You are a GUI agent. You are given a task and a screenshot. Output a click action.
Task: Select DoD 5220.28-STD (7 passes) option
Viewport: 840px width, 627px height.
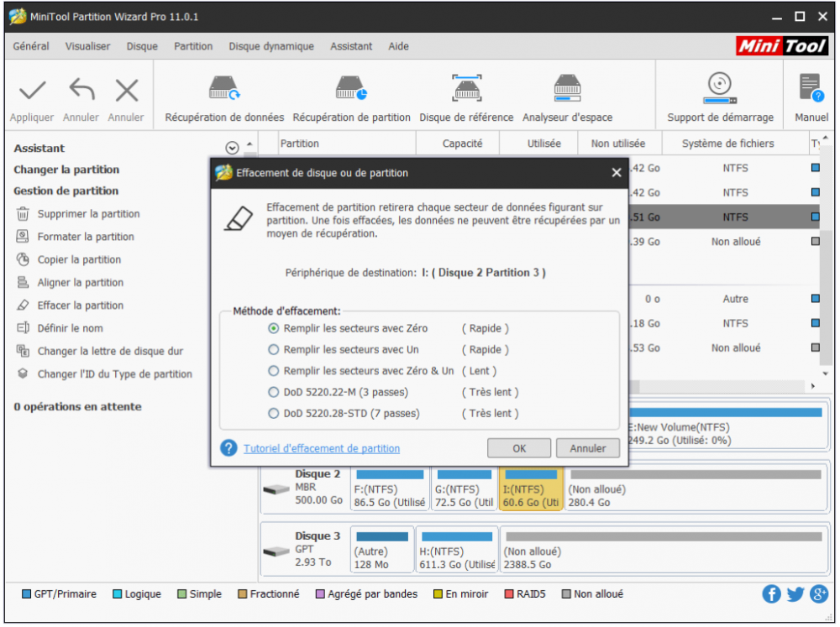click(x=273, y=413)
